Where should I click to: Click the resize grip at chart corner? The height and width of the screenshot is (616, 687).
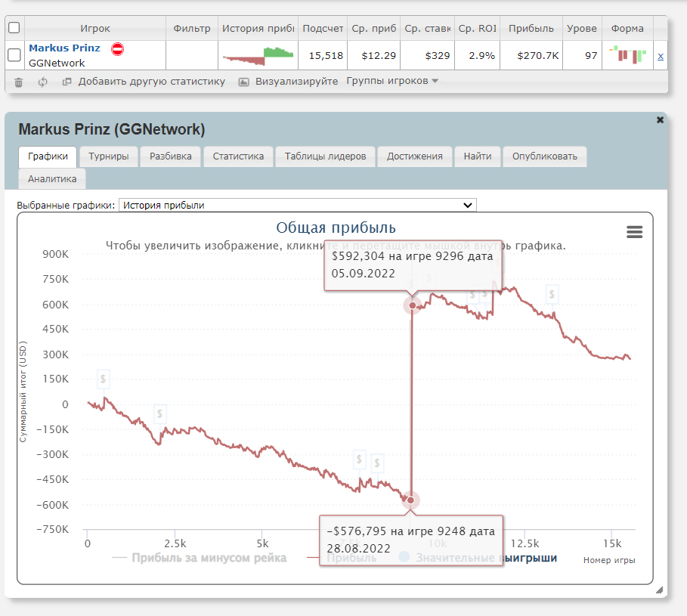tap(658, 590)
